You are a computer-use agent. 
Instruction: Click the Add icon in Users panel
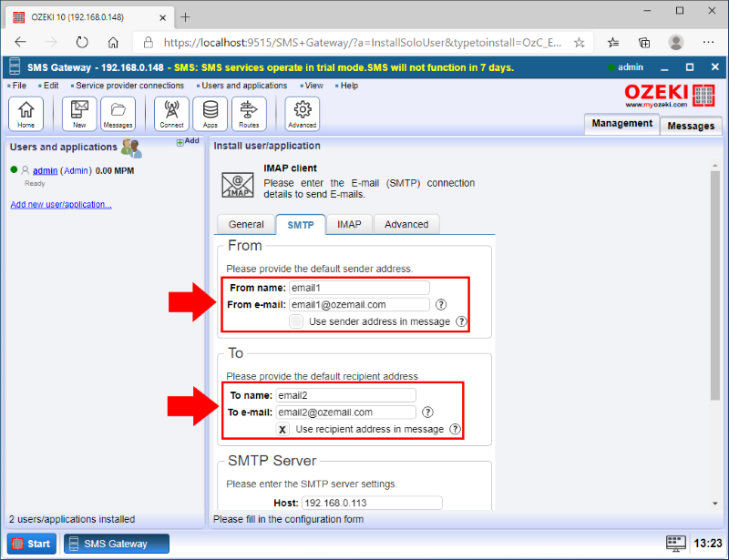[x=188, y=141]
